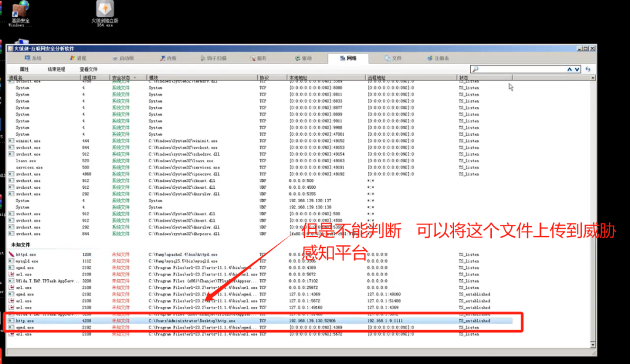Select svchost.exe with dhcpcore.dll module
The height and width of the screenshot is (364, 630).
[x=300, y=234]
